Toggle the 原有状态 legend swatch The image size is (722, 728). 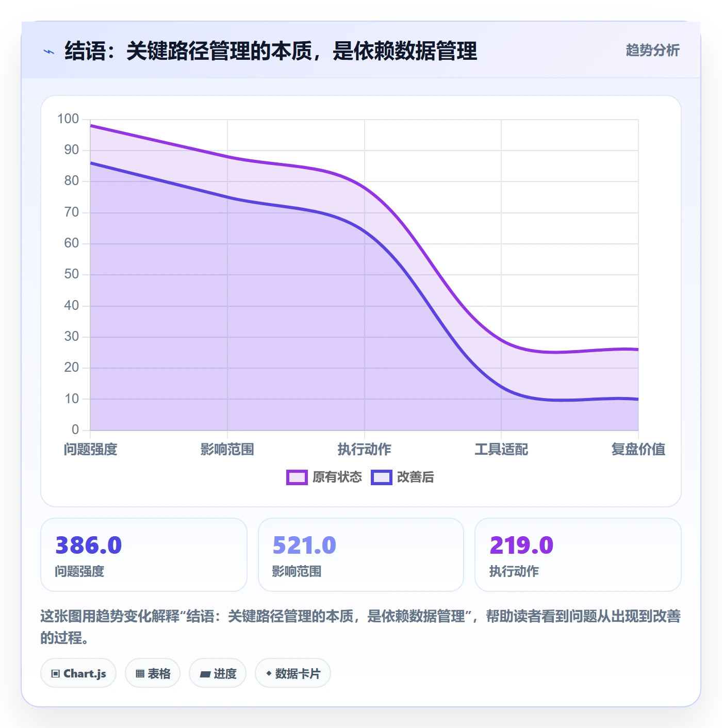click(x=297, y=477)
